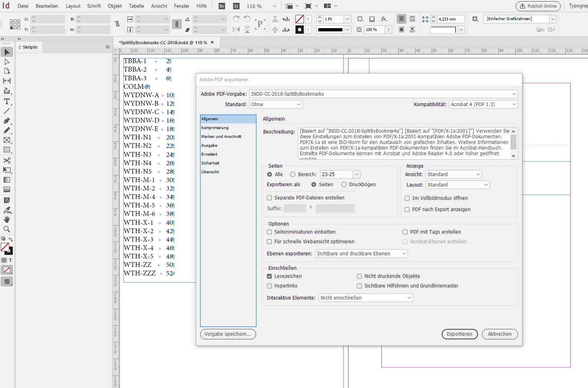Select the Selection tool in the toolbox
This screenshot has height=388, width=588.
7,52
